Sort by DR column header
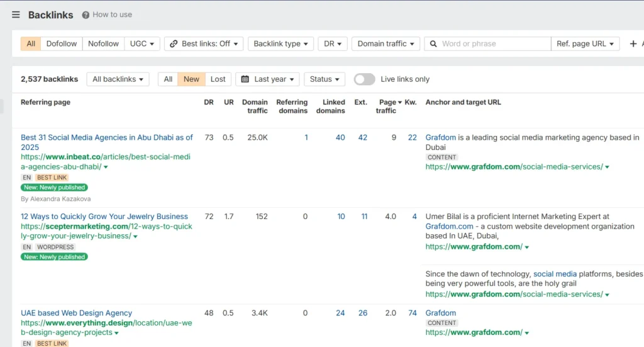644x347 pixels. pos(209,102)
